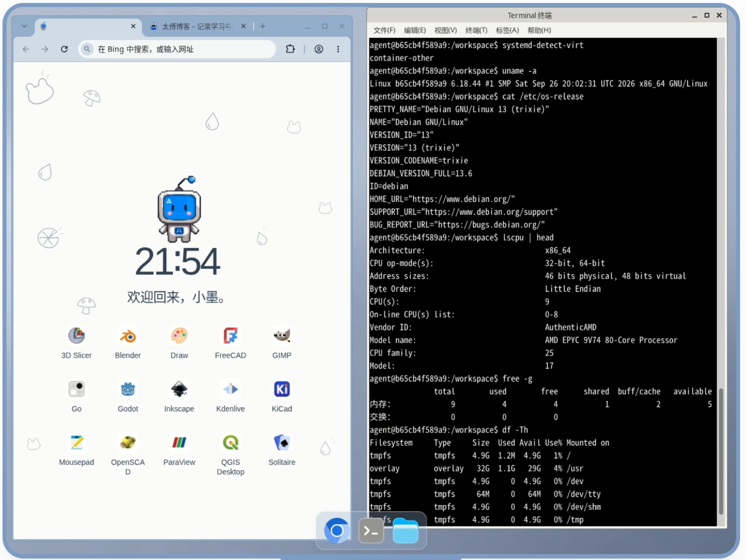Open the Blender shortcut icon

click(x=128, y=336)
